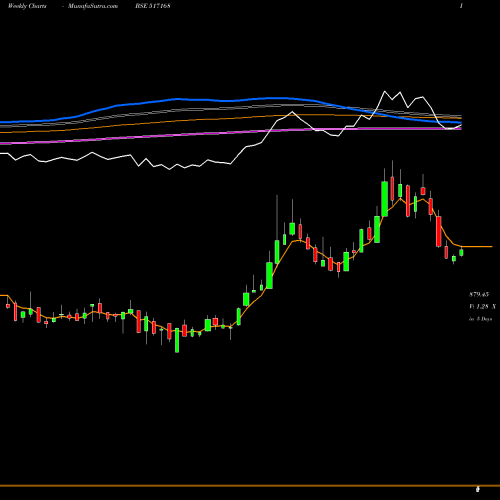Image resolution: width=500 pixels, height=500 pixels.
Task: Click the 'Weekly Charts' title text
Action: (27, 6)
